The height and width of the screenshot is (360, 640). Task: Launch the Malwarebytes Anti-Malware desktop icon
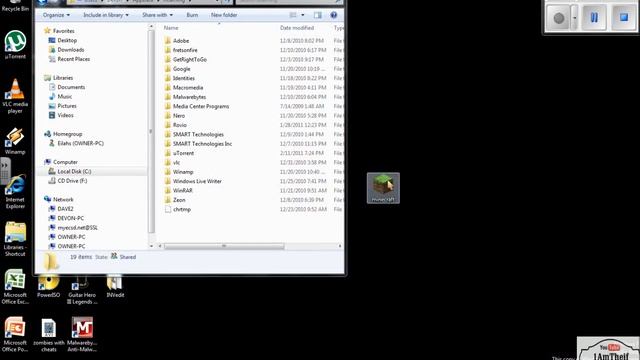[82, 335]
